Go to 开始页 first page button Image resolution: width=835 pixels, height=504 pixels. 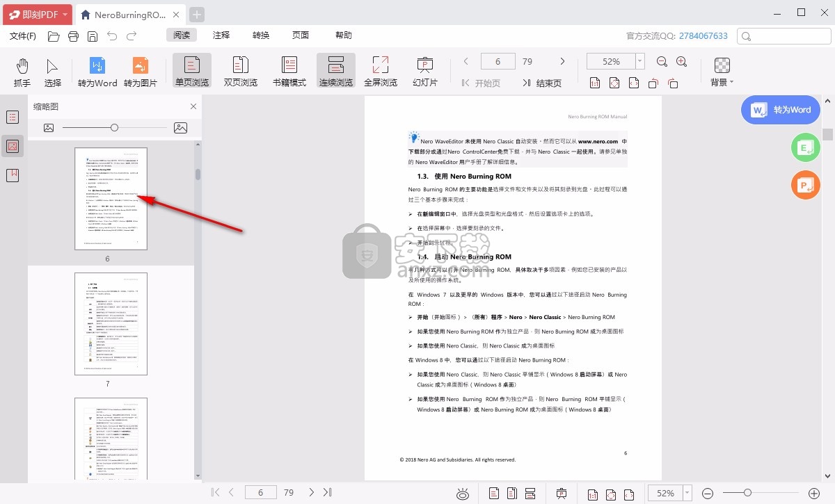(480, 83)
